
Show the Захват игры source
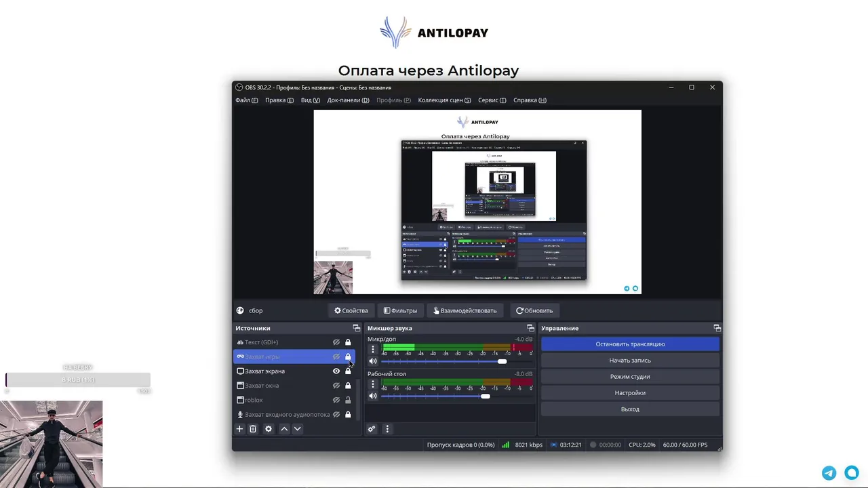pos(336,357)
